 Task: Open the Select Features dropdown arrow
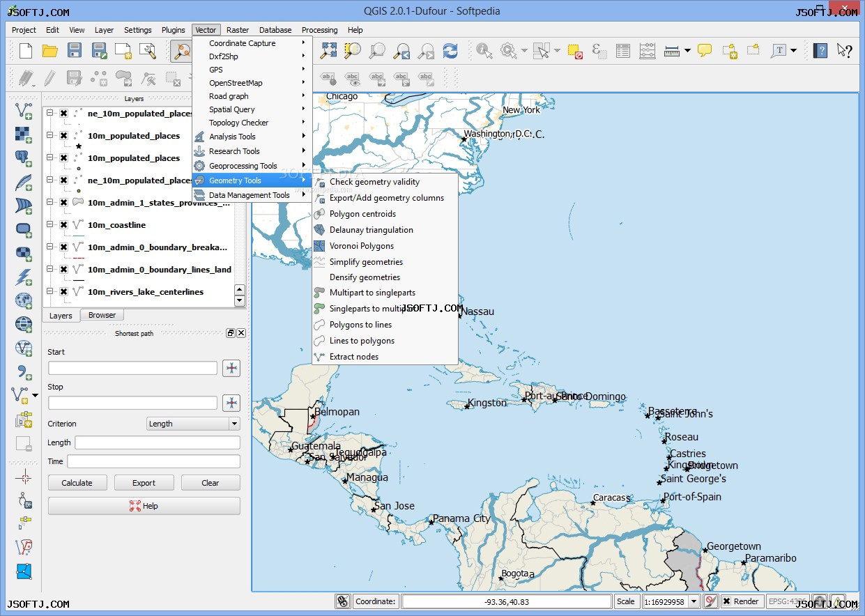(x=557, y=50)
